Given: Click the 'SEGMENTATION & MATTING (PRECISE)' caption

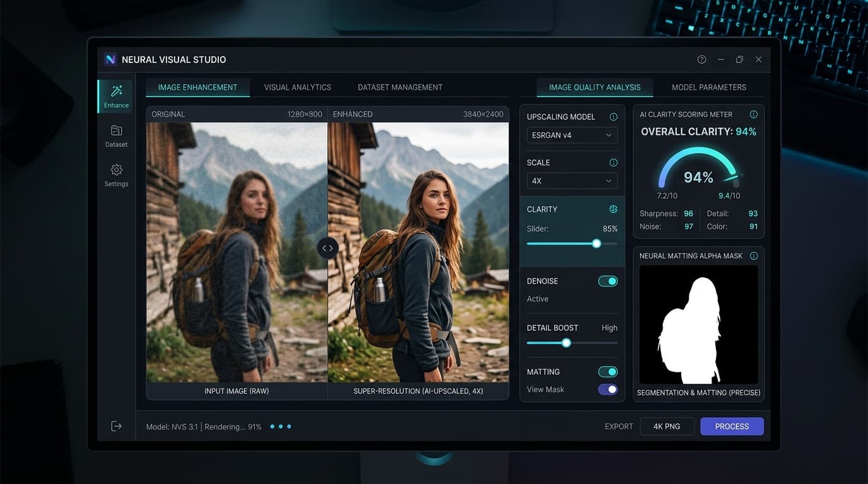Looking at the screenshot, I should point(699,393).
